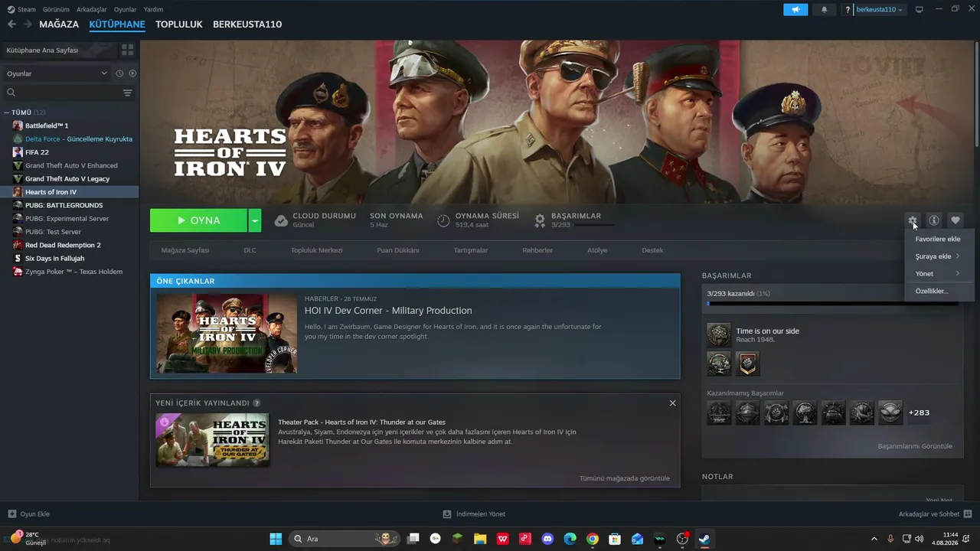Go to Topluluk Merkezi

tap(316, 250)
